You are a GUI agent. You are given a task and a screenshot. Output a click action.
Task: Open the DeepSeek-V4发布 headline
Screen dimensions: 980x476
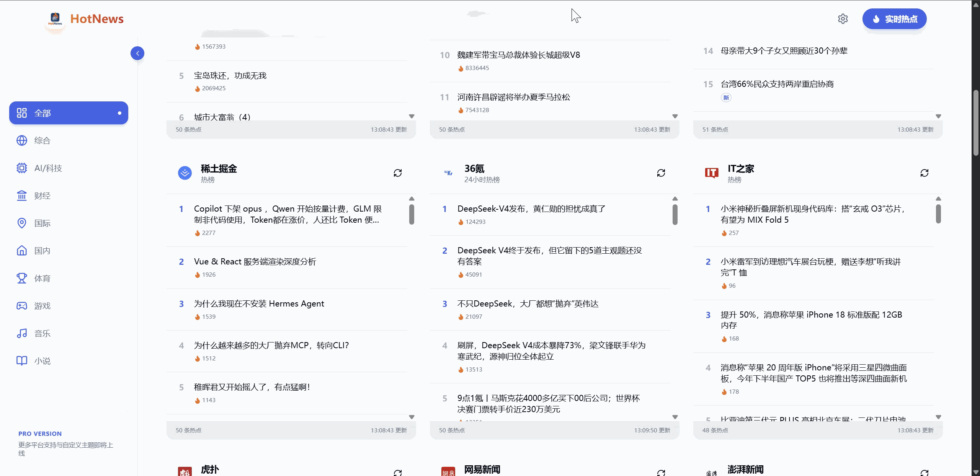tap(531, 209)
